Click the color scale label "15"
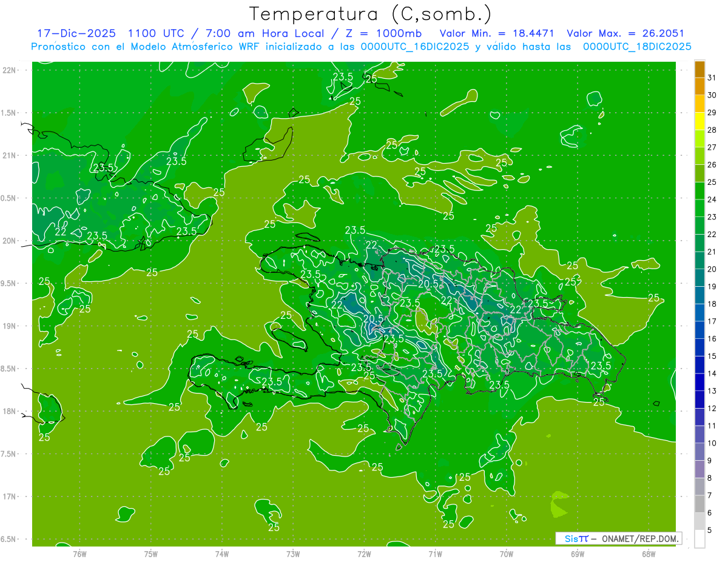Viewport: 728px width, 562px height. pyautogui.click(x=712, y=356)
